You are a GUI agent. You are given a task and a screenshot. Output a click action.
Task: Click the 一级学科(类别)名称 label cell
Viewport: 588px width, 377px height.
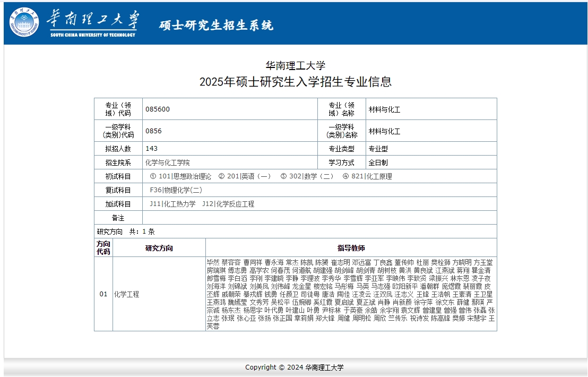[341, 131]
